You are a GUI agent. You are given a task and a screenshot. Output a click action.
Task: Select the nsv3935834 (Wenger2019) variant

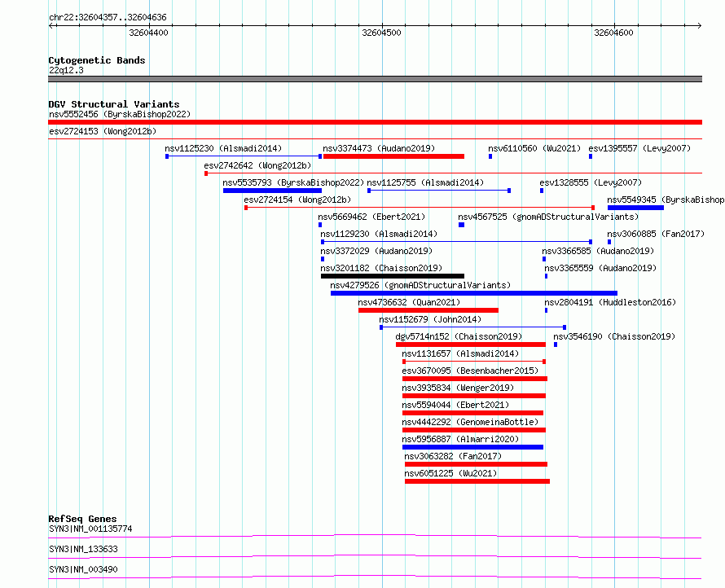coord(474,396)
